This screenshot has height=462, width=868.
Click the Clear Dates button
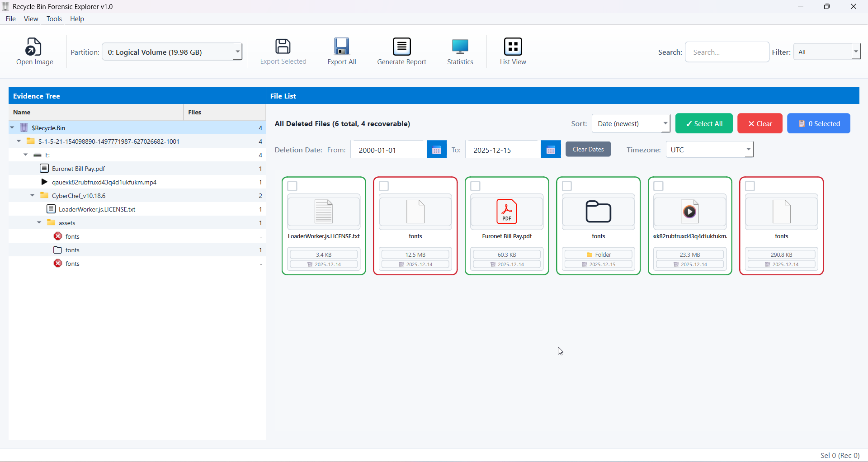click(588, 150)
